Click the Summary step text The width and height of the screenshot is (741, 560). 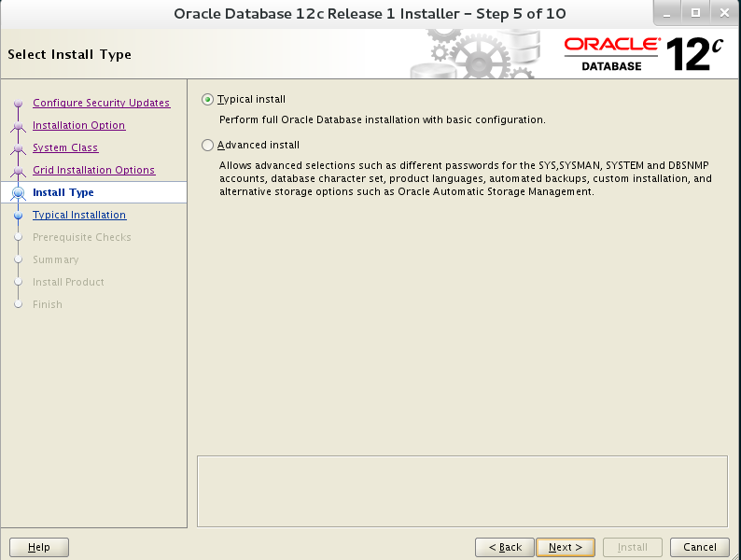pos(56,259)
